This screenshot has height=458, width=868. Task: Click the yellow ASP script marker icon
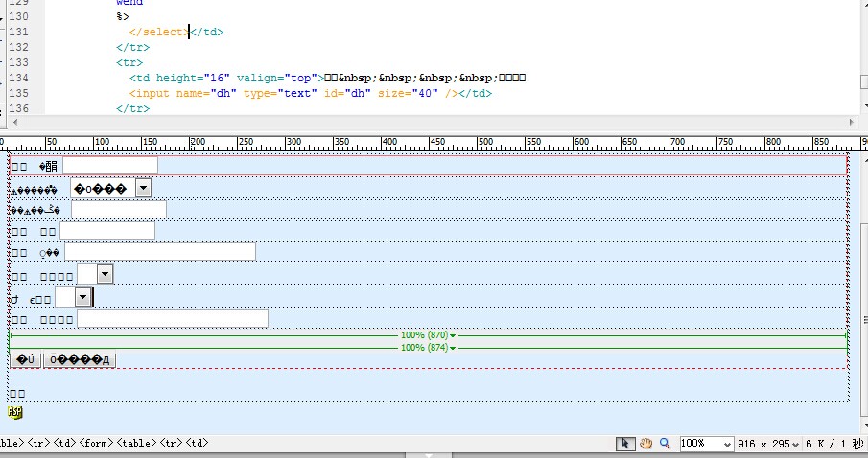(x=15, y=412)
